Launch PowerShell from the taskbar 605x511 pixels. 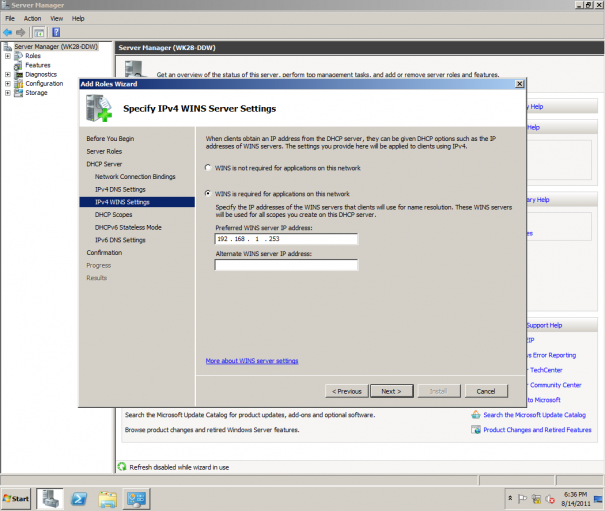pos(79,499)
